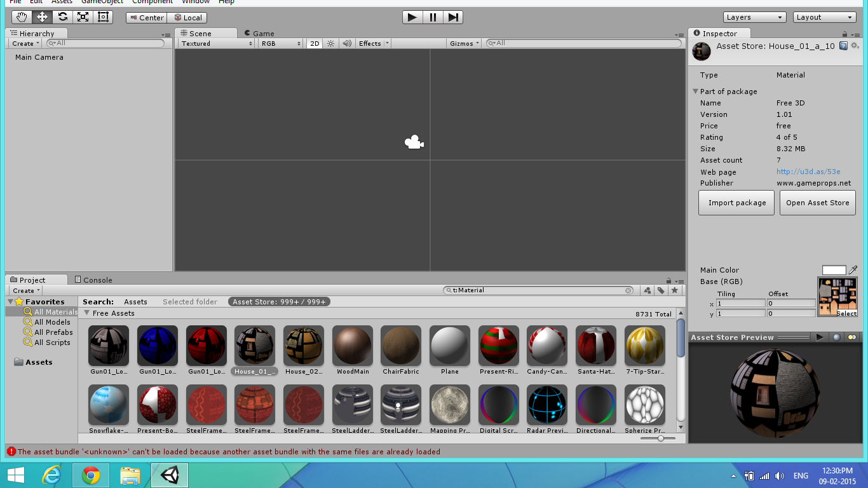Open File Explorer from the taskbar
The width and height of the screenshot is (868, 488).
pos(130,475)
